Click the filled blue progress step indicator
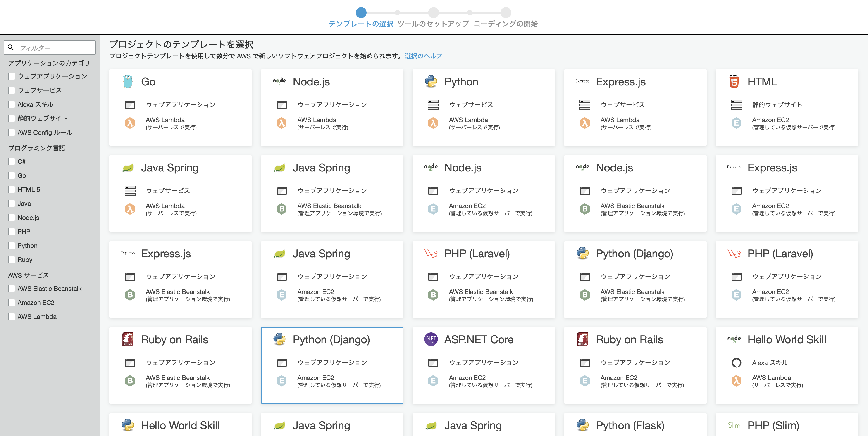This screenshot has width=868, height=436. pyautogui.click(x=361, y=13)
